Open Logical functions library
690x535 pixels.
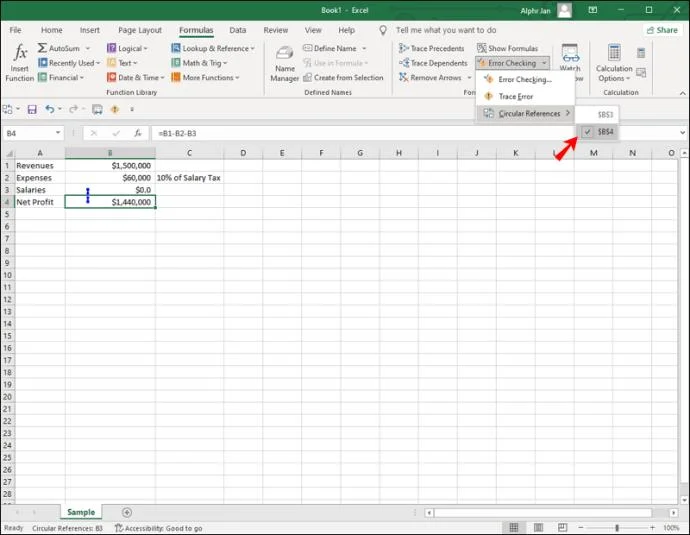click(x=128, y=48)
